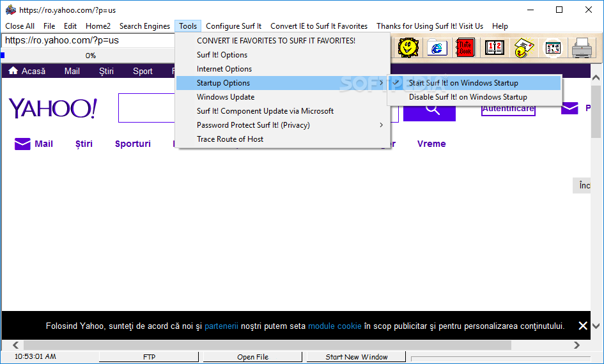Click the control panel thumbnails icon
Screen dimensions: 604x364
(553, 48)
